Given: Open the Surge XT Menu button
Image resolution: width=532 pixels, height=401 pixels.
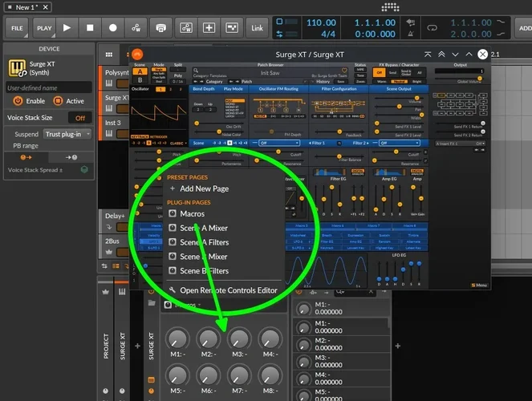Looking at the screenshot, I should (x=480, y=285).
